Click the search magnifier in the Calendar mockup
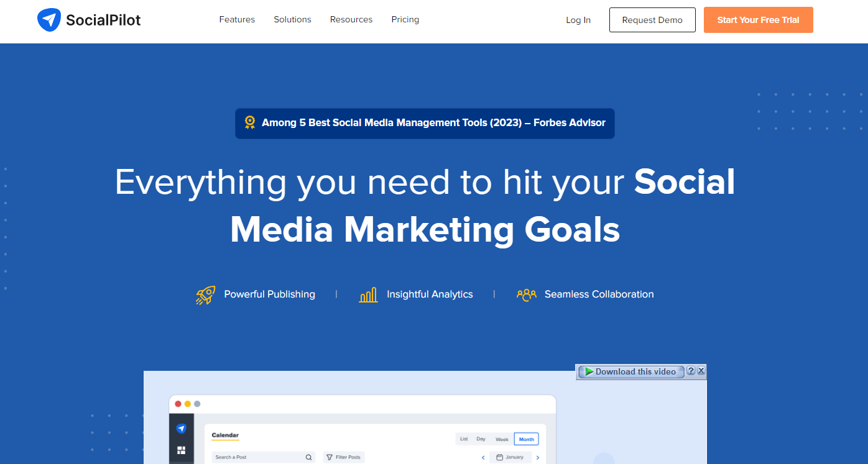 click(x=308, y=457)
